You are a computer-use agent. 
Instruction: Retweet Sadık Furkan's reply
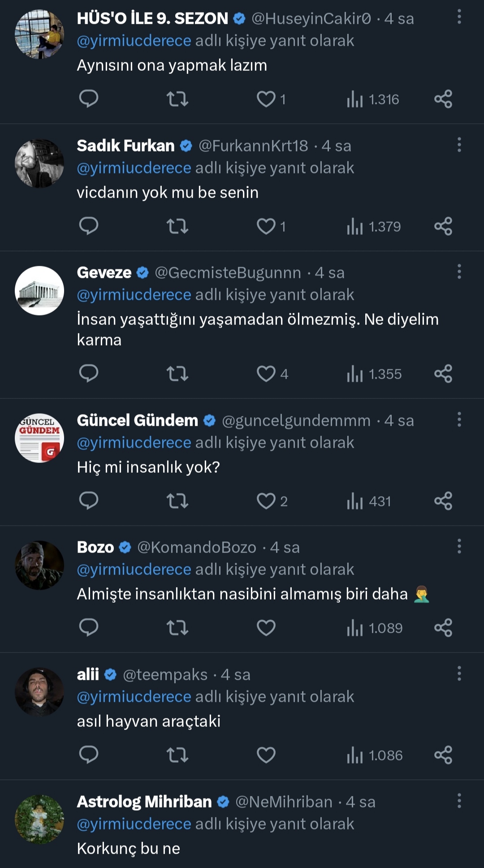coord(177,226)
